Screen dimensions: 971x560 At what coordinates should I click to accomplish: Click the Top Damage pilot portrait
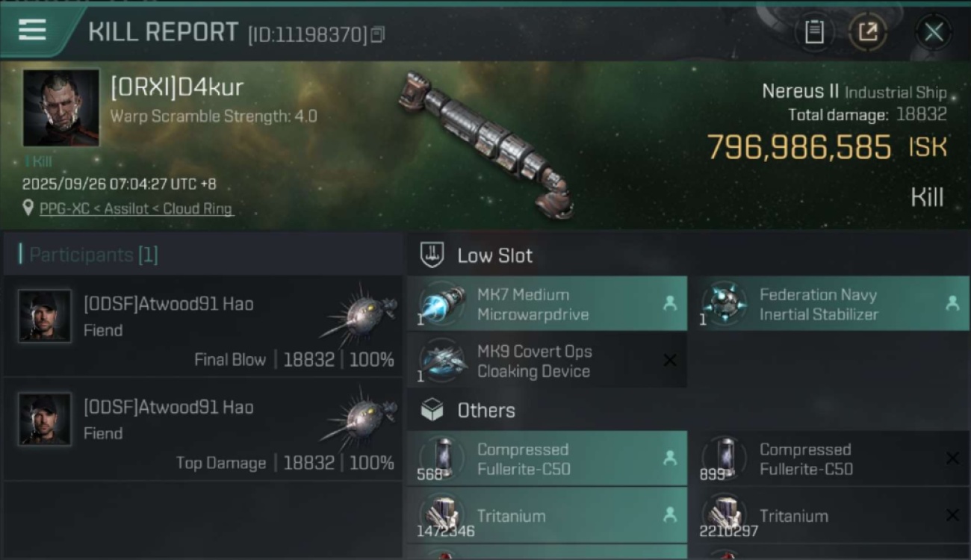[x=45, y=419]
